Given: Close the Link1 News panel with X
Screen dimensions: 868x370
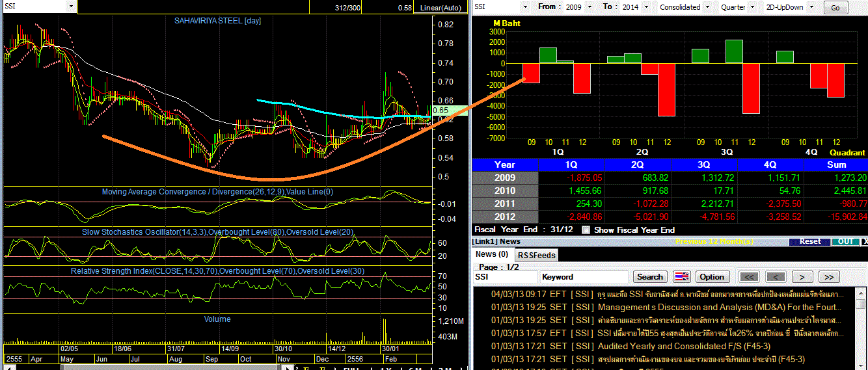Looking at the screenshot, I should [x=864, y=241].
